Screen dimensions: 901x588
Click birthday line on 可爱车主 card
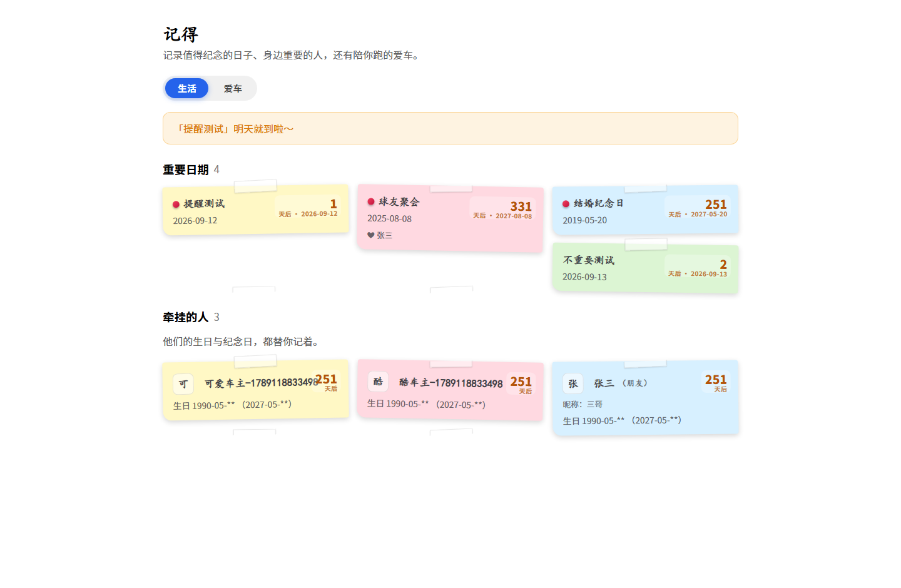232,405
